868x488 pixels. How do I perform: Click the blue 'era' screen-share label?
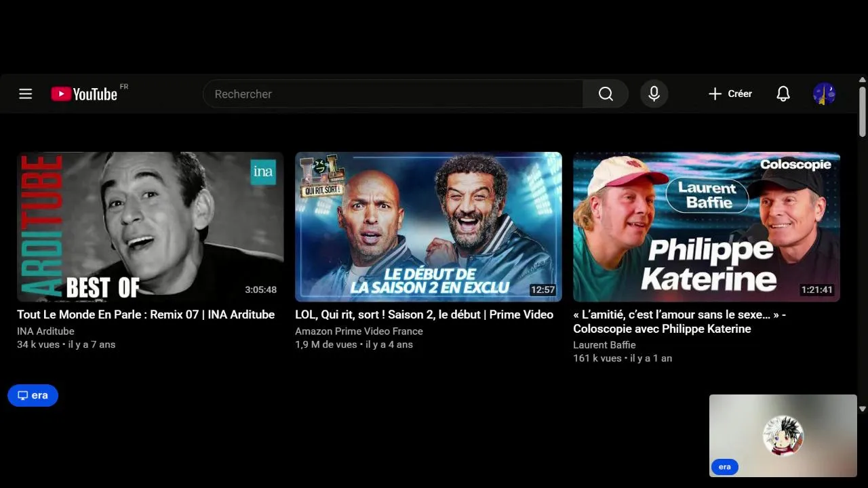(33, 395)
